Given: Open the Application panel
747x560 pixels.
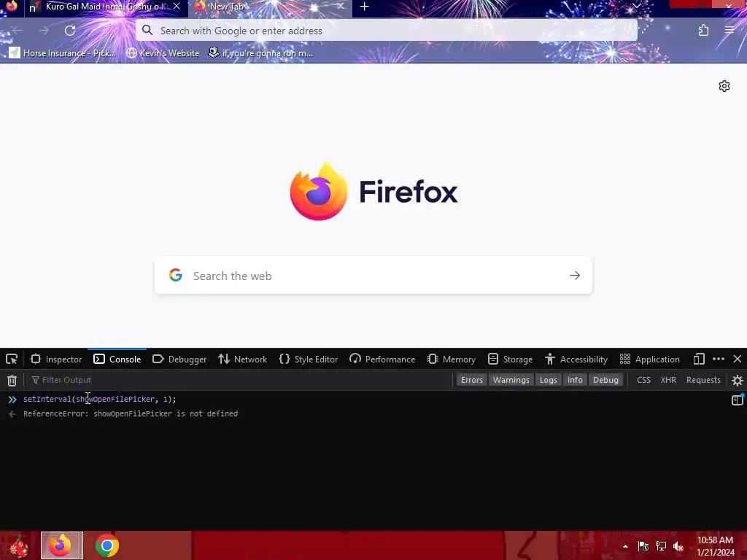Looking at the screenshot, I should (649, 359).
